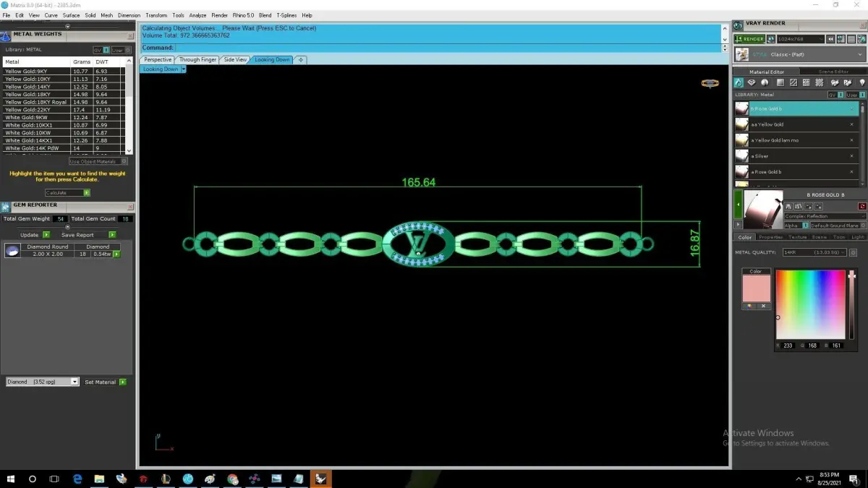The height and width of the screenshot is (488, 868).
Task: Open the Metal Quality 14KR dropdown
Action: click(x=815, y=252)
